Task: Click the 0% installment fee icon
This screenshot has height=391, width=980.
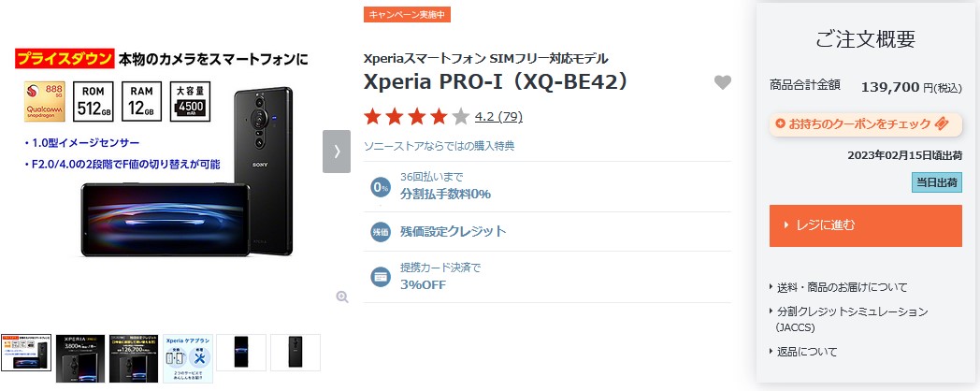Action: tap(380, 186)
